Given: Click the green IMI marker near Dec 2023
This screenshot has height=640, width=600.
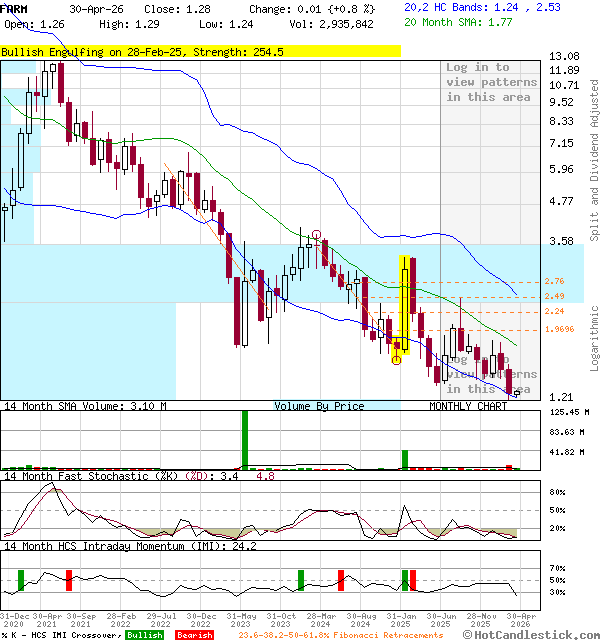Looking at the screenshot, I should pos(301,580).
